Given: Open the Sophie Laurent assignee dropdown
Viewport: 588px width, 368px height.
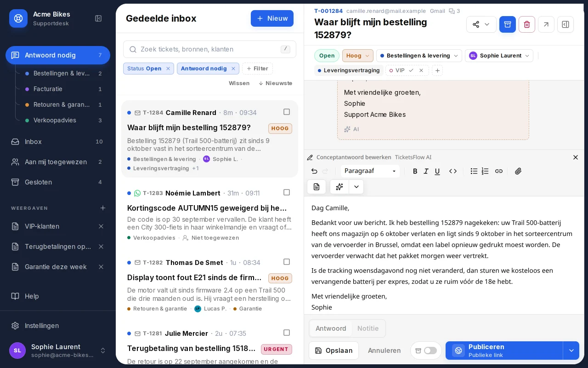Looking at the screenshot, I should pyautogui.click(x=499, y=56).
